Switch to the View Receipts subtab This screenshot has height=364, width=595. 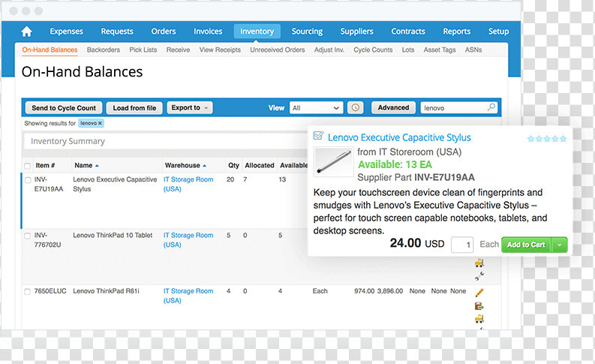point(220,50)
